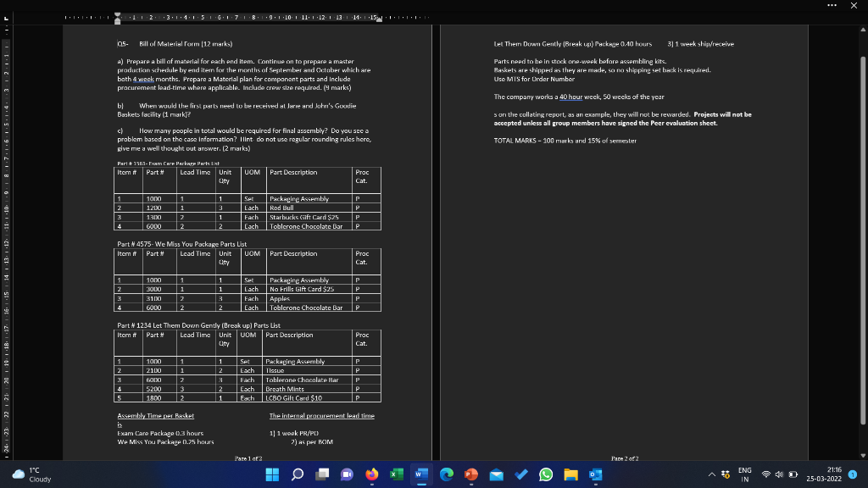This screenshot has height=488, width=868.
Task: Click the 'Apples' table cell
Action: [x=280, y=299]
